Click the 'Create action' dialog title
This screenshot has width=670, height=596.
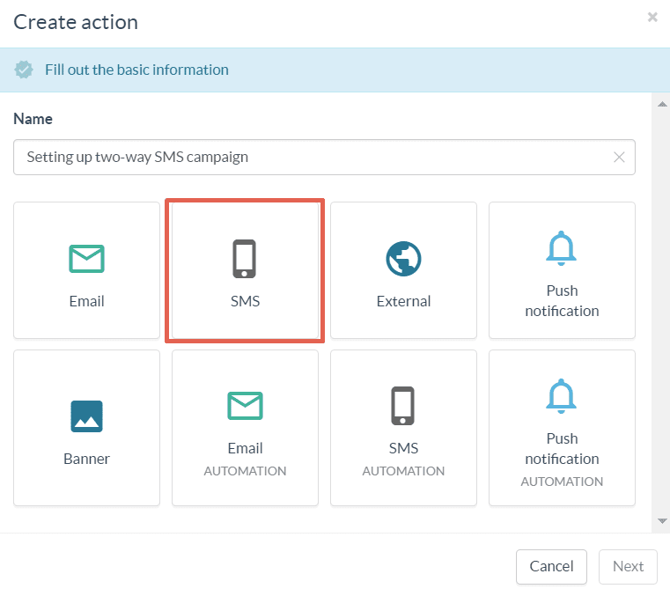click(76, 22)
